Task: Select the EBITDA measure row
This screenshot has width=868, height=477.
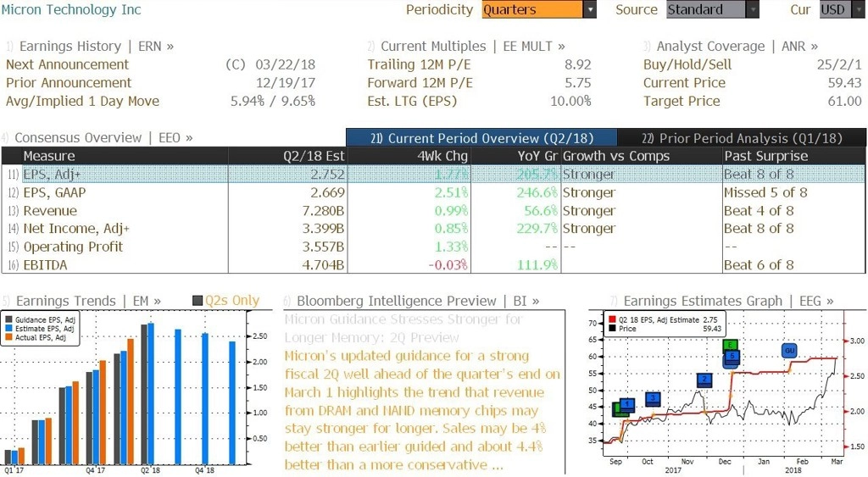Action: click(433, 265)
